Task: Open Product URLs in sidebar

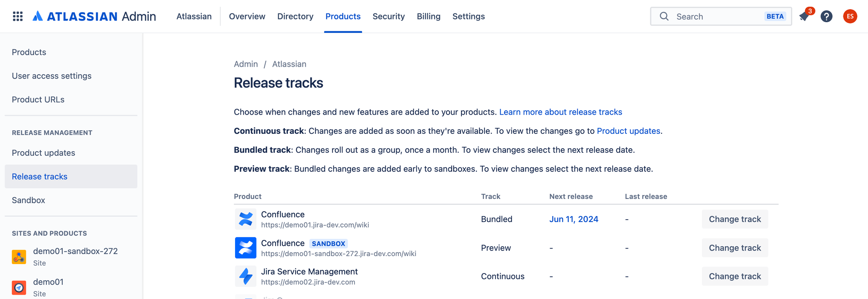Action: click(x=71, y=100)
